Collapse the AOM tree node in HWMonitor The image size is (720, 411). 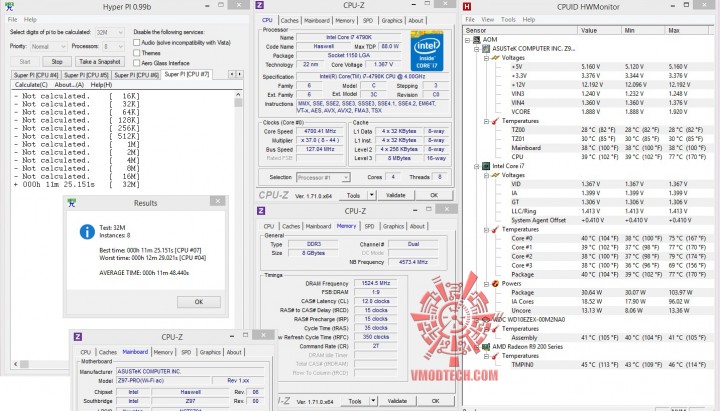click(x=467, y=40)
